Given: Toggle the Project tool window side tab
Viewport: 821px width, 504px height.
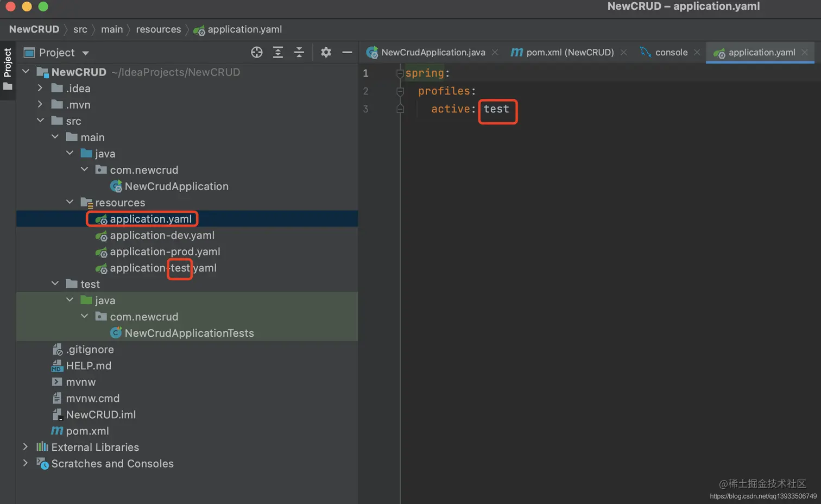Looking at the screenshot, I should [x=8, y=69].
